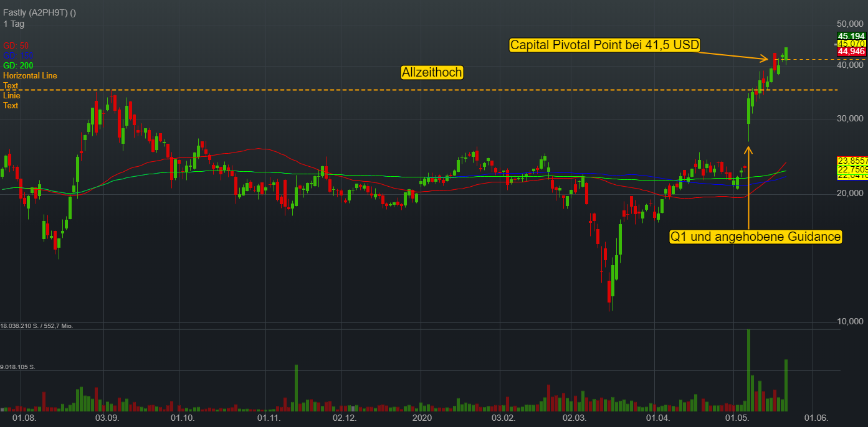Click the green 45,194 price tag
The image size is (868, 427).
pos(851,36)
